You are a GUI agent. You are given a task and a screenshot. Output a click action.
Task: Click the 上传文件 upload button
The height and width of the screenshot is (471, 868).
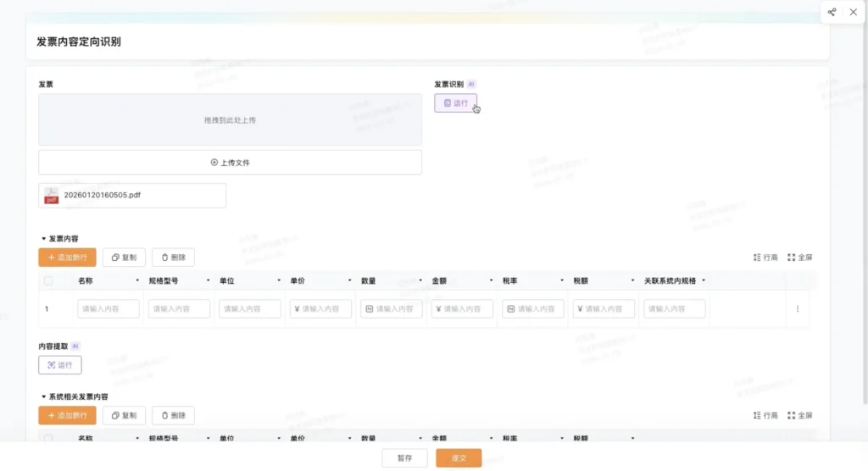(x=230, y=163)
